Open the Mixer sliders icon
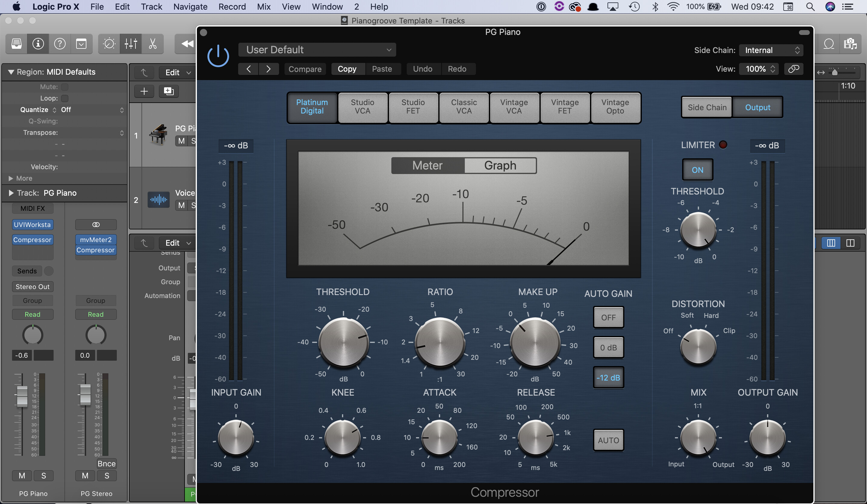This screenshot has height=504, width=867. pos(131,44)
